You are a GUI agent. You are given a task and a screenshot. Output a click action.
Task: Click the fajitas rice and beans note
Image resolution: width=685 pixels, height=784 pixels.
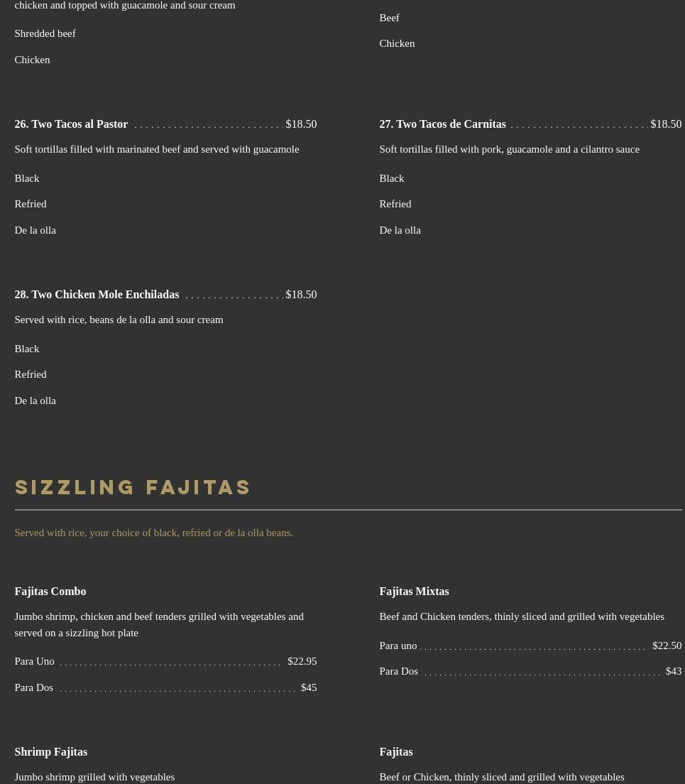pyautogui.click(x=153, y=533)
